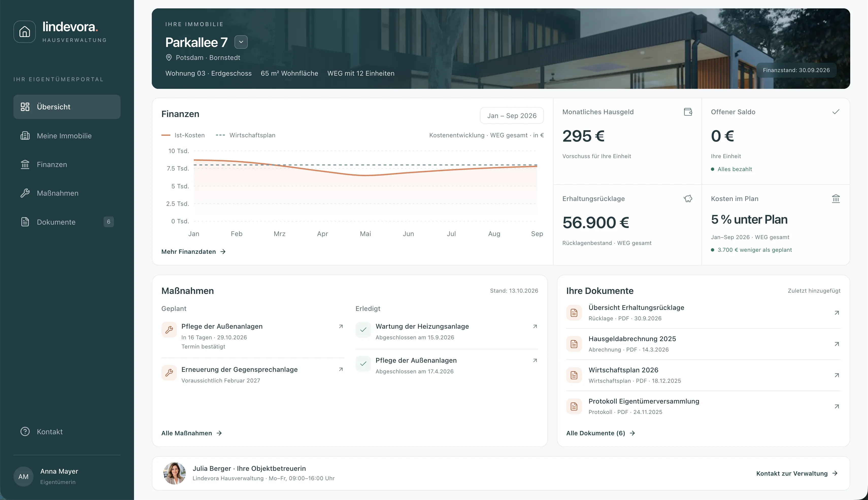Image resolution: width=868 pixels, height=500 pixels.
Task: Click Kontakt zur Verwaltung link
Action: click(x=797, y=474)
